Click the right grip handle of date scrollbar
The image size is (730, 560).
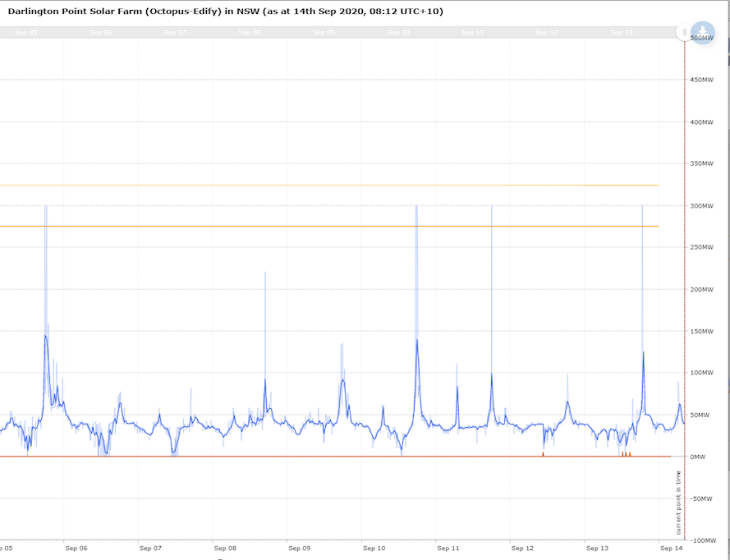pos(684,33)
